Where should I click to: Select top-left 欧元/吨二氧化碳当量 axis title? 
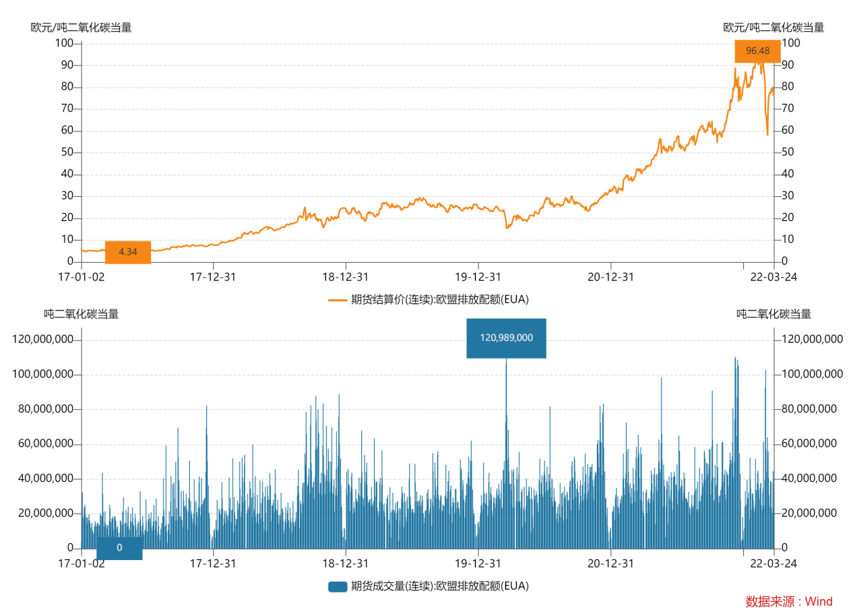[x=81, y=28]
